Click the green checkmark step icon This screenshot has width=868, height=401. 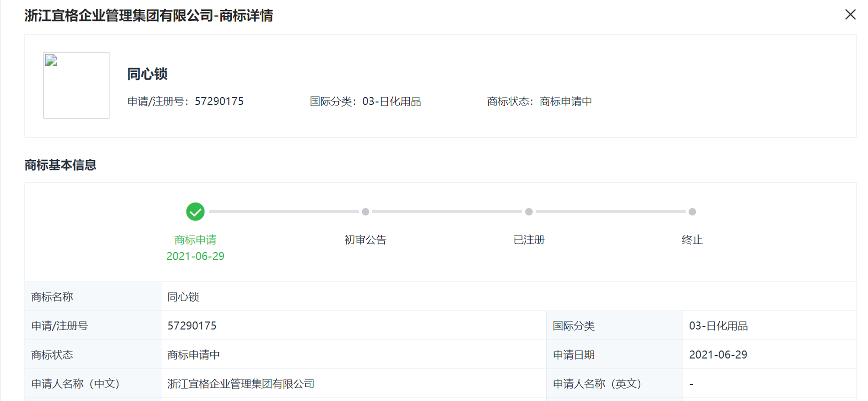pos(195,211)
